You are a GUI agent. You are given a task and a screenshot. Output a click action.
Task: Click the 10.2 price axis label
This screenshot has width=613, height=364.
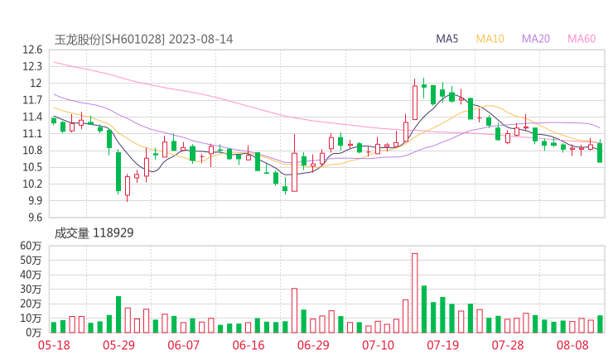(x=32, y=184)
